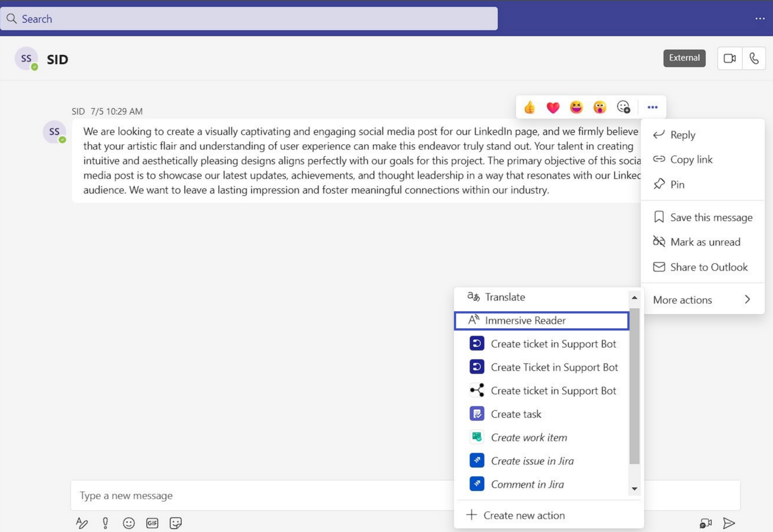React with the thumbs up emoji
The image size is (773, 532).
(x=530, y=107)
